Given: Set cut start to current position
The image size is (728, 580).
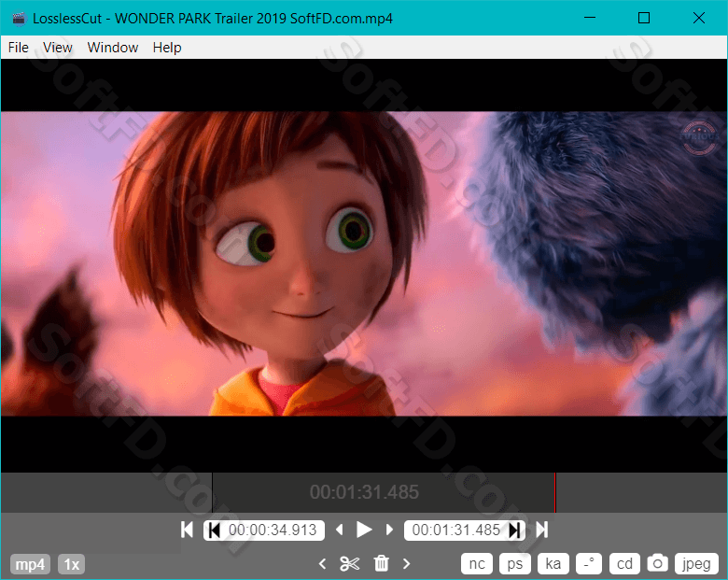Looking at the screenshot, I should (x=214, y=530).
